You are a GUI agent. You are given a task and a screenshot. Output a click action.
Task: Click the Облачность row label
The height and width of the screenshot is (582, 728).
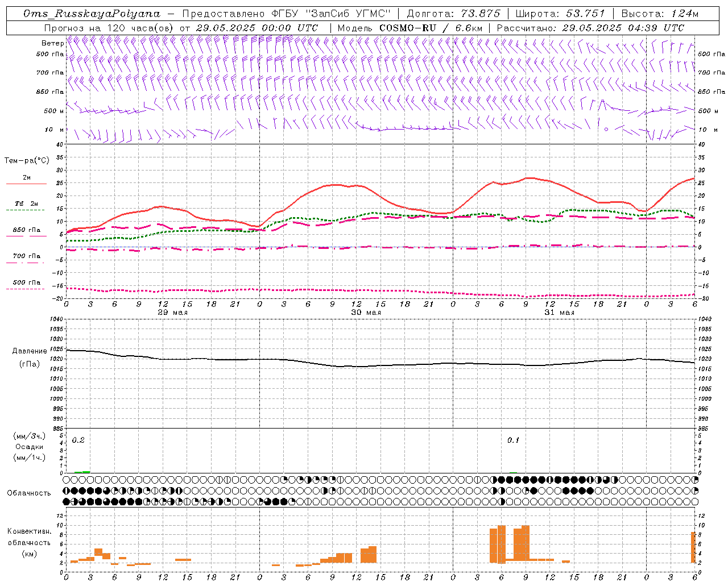29,493
